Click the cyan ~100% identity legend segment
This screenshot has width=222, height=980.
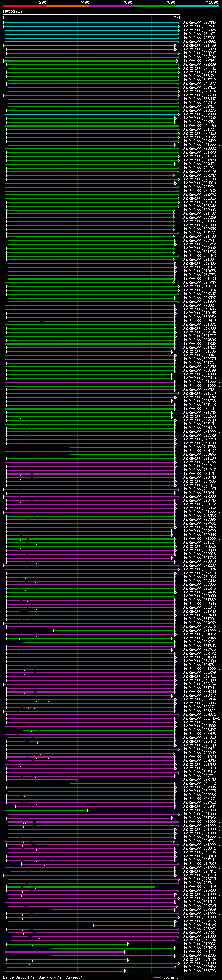(x=197, y=6)
